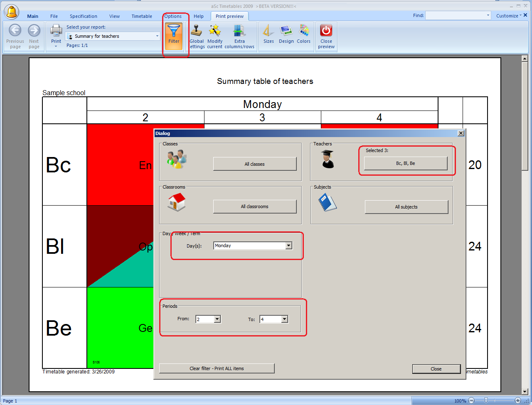Open the Periods To dropdown
532x405 pixels.
click(x=284, y=319)
